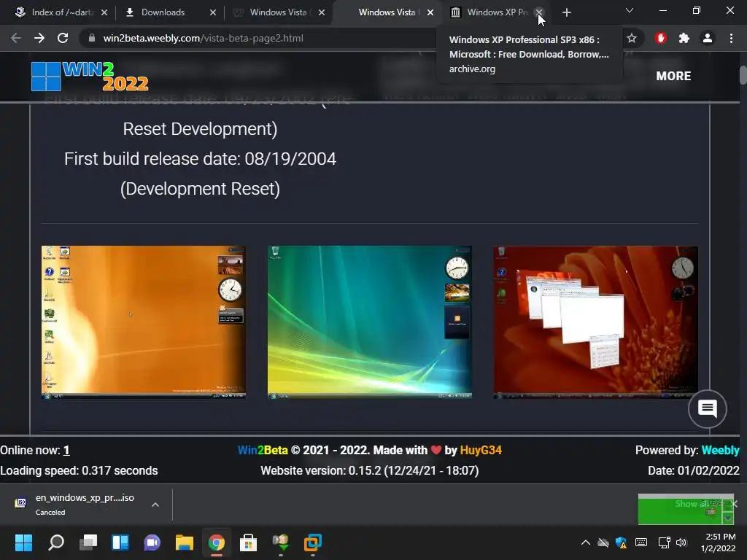Open the tab search chevron
Viewport: 747px width, 560px height.
coord(630,10)
